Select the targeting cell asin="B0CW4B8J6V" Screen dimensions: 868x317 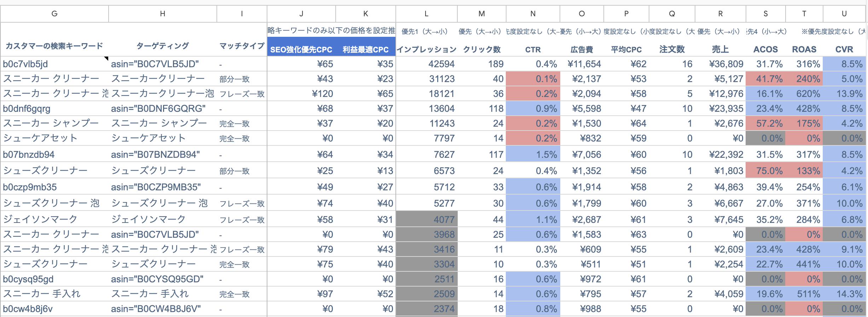(163, 309)
